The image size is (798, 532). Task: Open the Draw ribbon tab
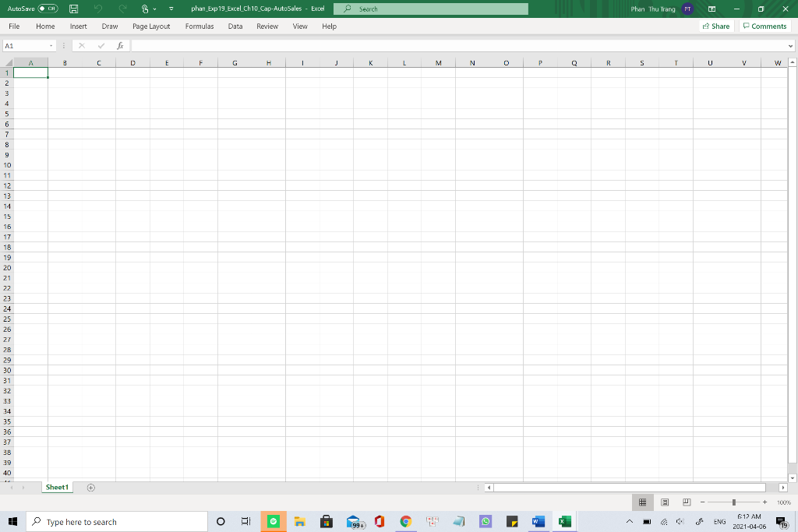click(x=109, y=26)
